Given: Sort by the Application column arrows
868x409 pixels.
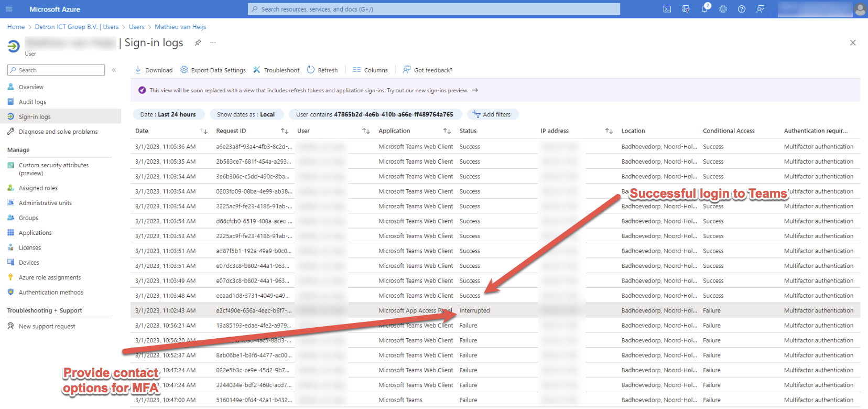Looking at the screenshot, I should [447, 131].
